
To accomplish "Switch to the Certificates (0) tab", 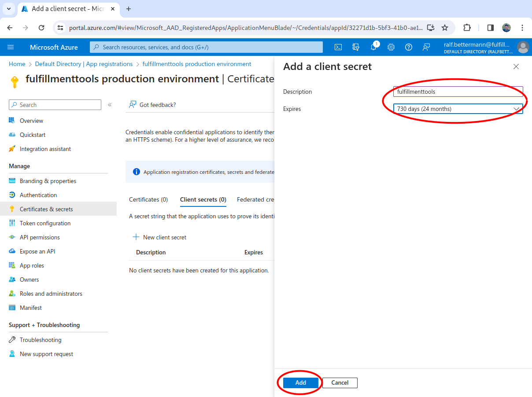I will (148, 199).
